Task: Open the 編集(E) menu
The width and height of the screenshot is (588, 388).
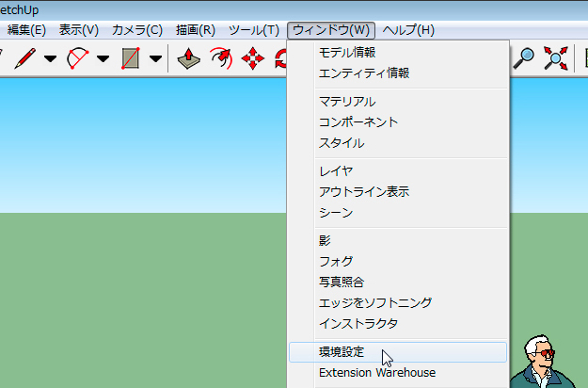Action: coord(26,30)
